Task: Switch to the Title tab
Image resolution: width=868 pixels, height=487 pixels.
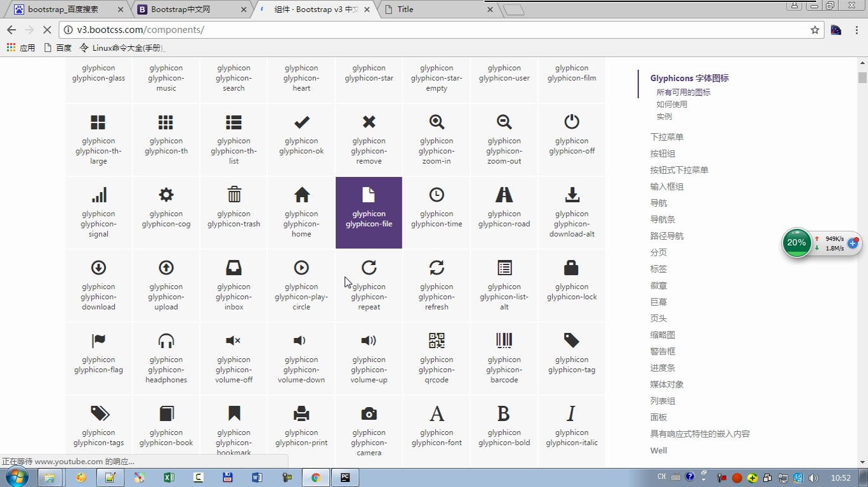Action: coord(438,10)
